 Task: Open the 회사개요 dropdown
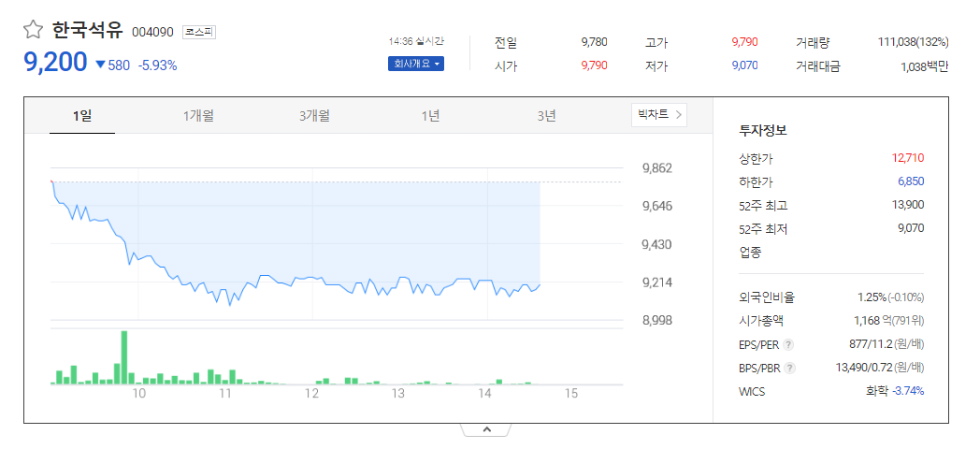[415, 64]
